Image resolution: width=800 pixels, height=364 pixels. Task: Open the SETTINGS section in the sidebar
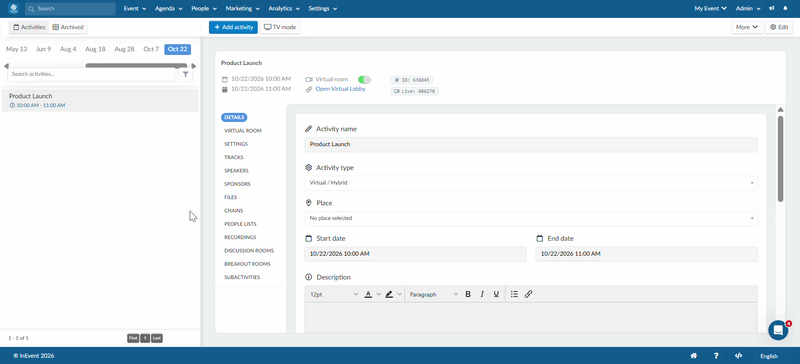click(x=236, y=144)
